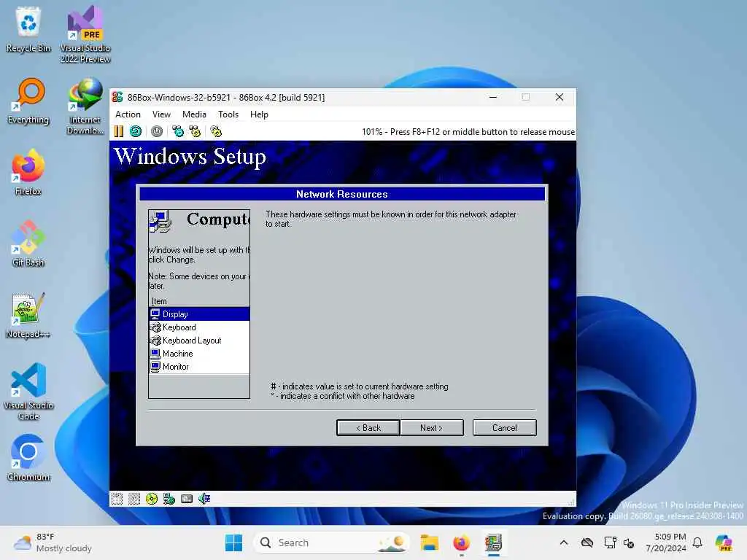The width and height of the screenshot is (747, 560).
Task: Select Display item in the list
Action: 199,314
